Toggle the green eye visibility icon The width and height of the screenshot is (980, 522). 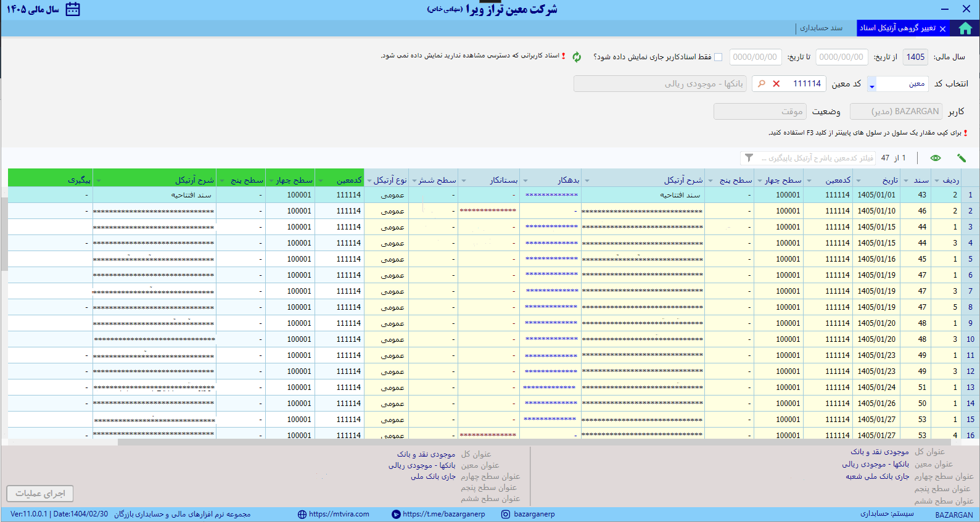(936, 158)
